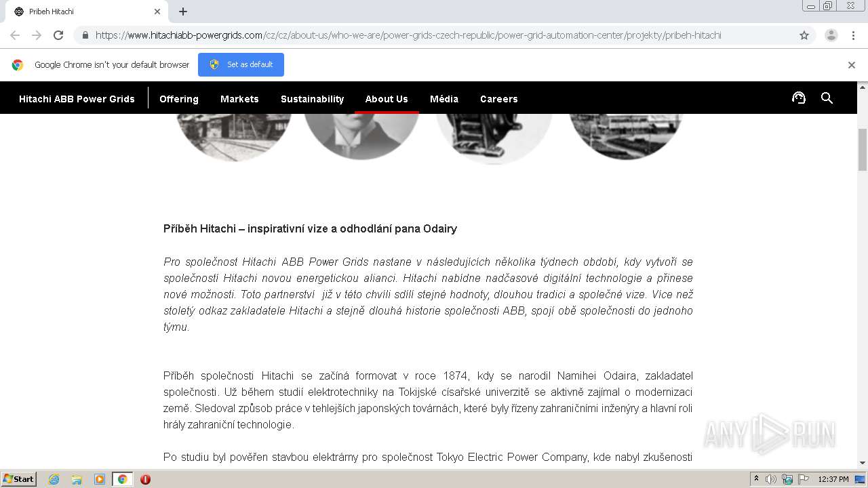Open the Windows Start button

(19, 479)
